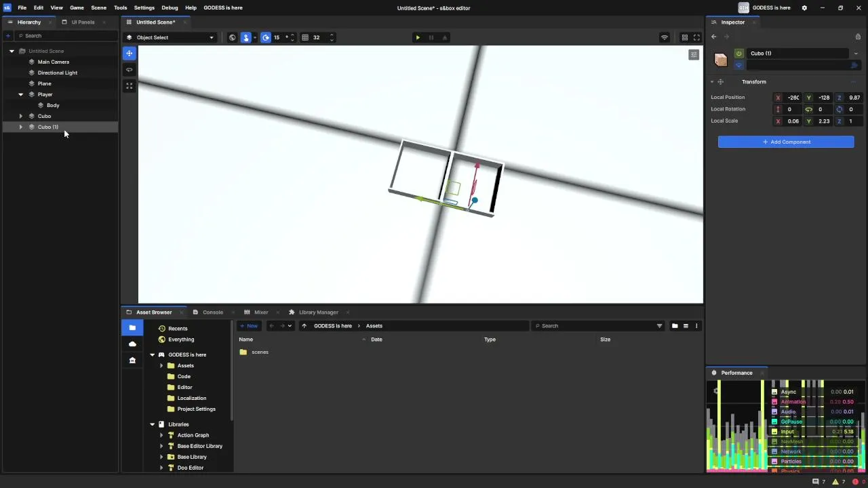This screenshot has height=488, width=868.
Task: Select the Scale gizmo tool in viewport
Action: click(x=129, y=85)
